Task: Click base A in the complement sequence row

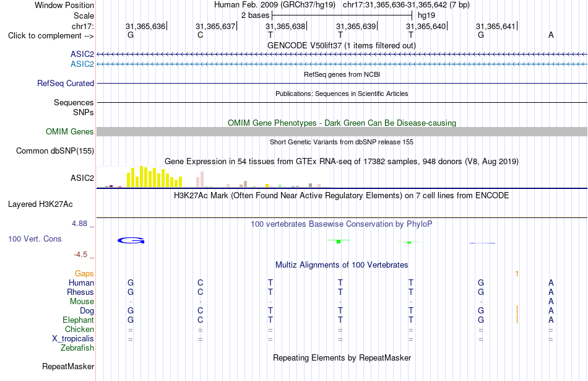Action: [551, 35]
